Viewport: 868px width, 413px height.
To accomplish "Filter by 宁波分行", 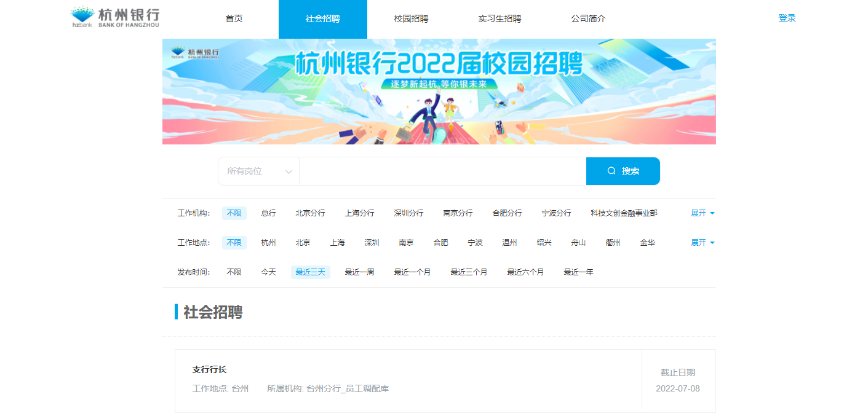I will [x=556, y=213].
